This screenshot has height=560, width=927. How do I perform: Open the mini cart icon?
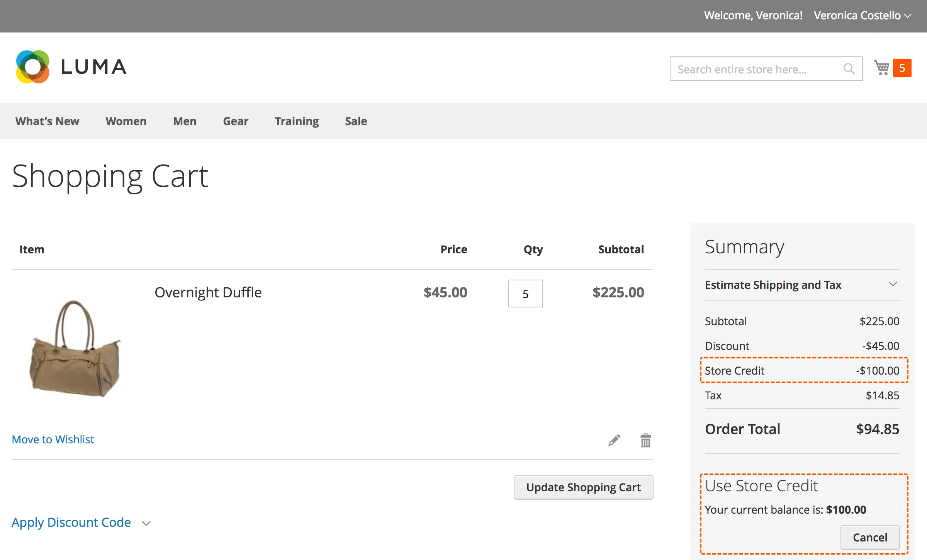[x=883, y=68]
